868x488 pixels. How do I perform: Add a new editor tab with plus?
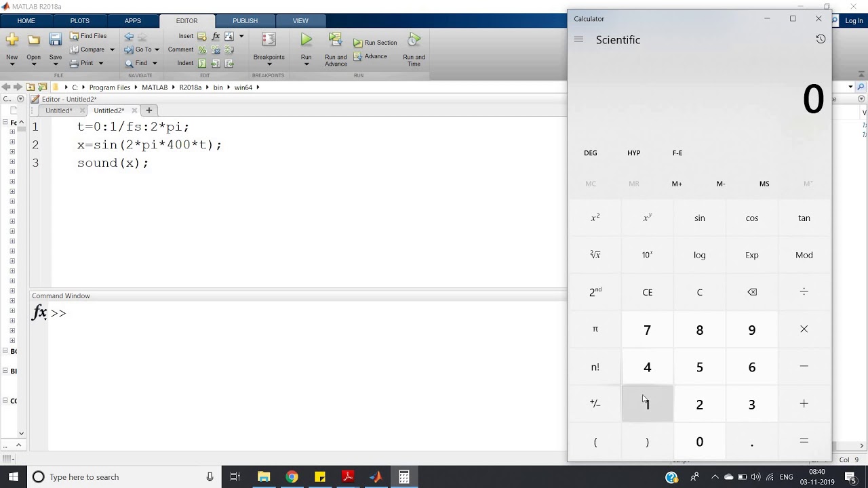click(149, 110)
